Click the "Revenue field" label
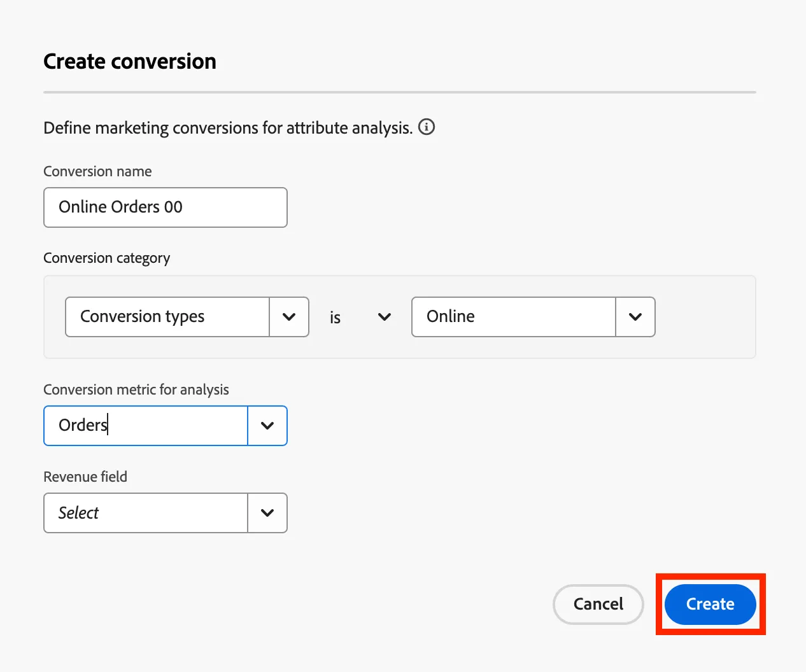Screen dimensions: 806x672 [x=85, y=477]
